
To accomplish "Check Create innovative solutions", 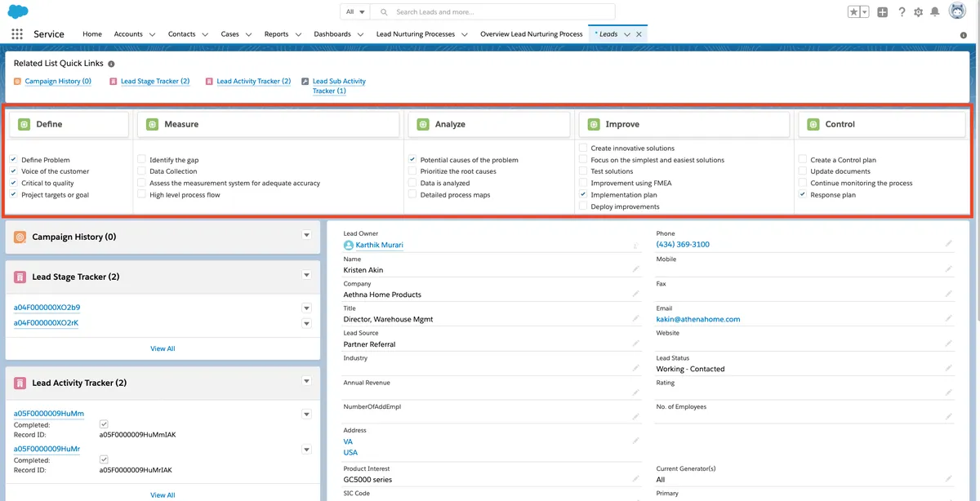I will coord(583,149).
